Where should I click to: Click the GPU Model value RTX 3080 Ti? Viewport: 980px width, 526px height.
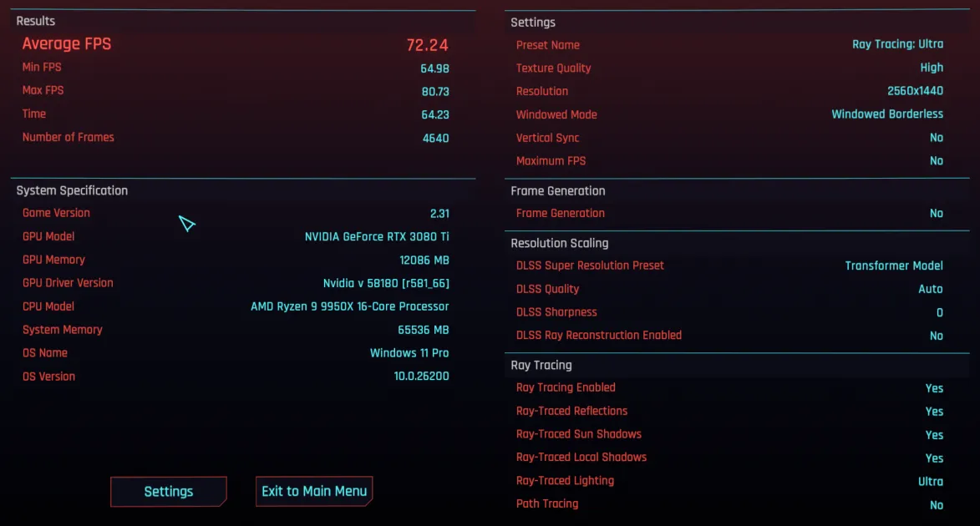click(x=376, y=236)
